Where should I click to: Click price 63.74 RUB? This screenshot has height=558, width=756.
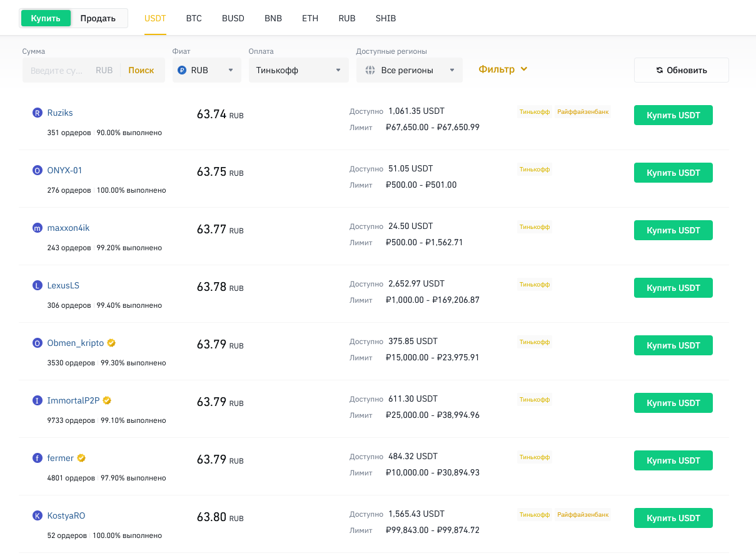click(x=220, y=114)
